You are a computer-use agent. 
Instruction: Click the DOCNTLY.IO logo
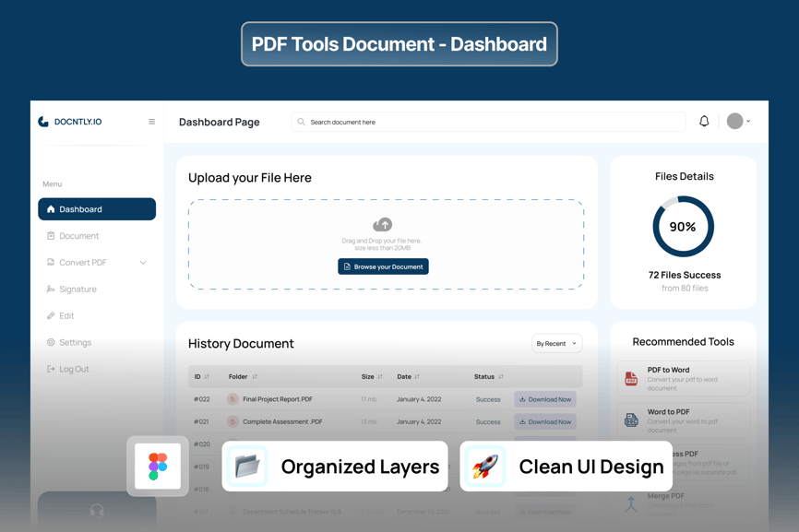pos(70,122)
